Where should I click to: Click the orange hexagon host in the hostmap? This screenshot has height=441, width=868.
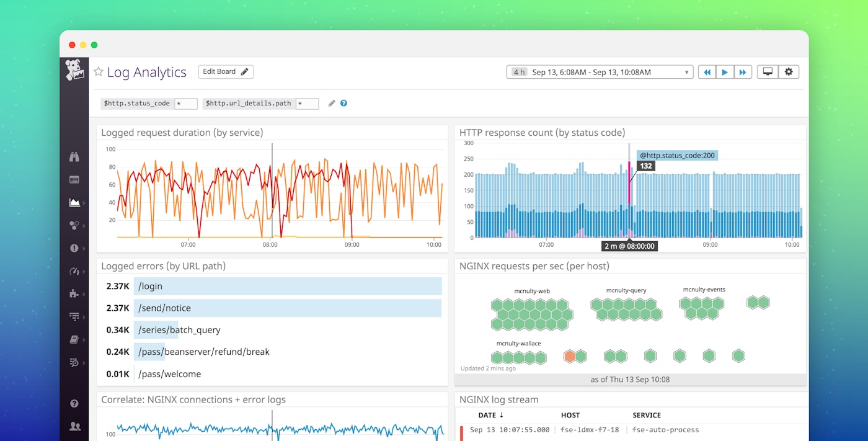[x=569, y=356]
